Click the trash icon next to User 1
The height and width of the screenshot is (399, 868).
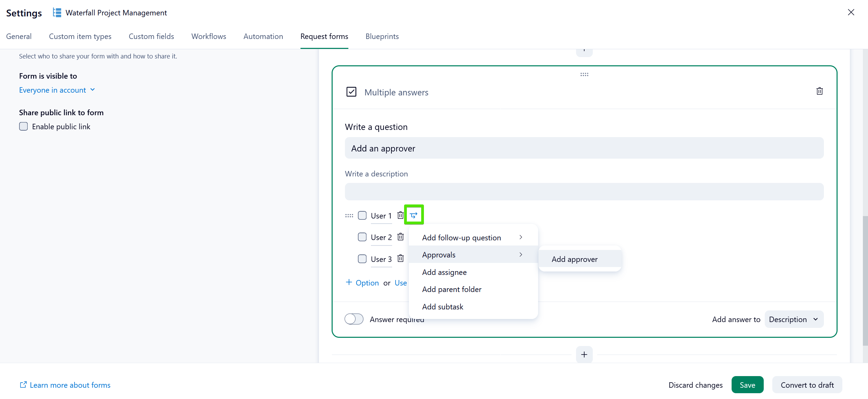pyautogui.click(x=400, y=215)
